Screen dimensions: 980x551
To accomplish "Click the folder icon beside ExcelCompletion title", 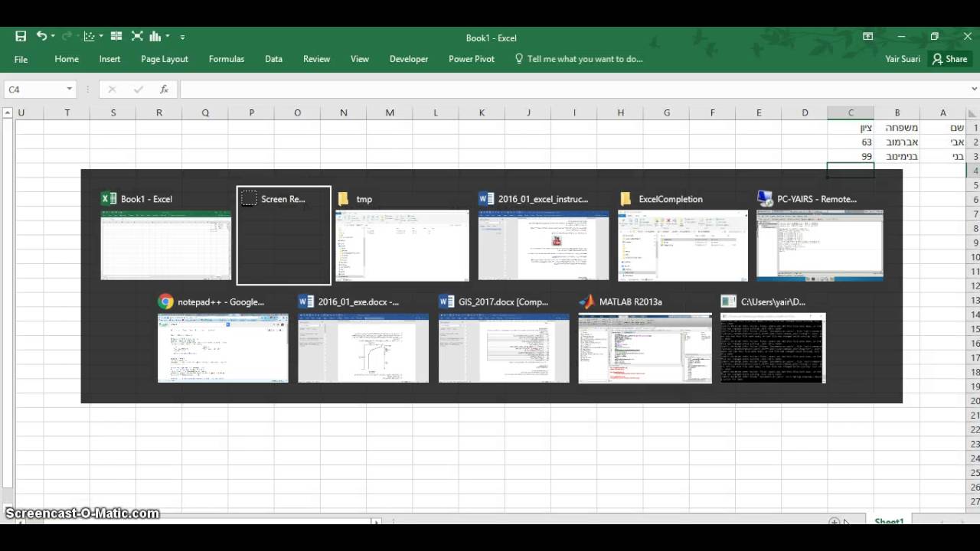I will (626, 199).
